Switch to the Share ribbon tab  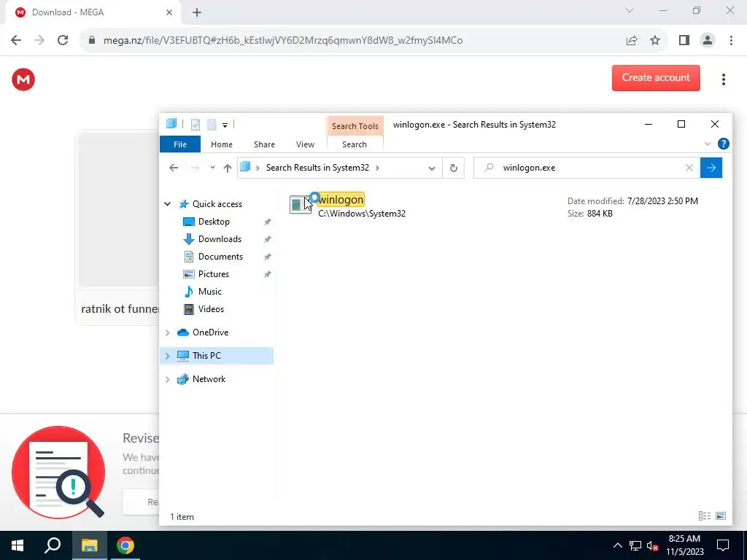tap(264, 144)
